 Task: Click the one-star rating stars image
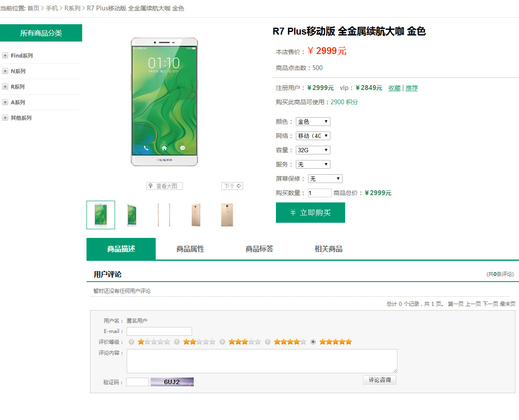(x=154, y=342)
